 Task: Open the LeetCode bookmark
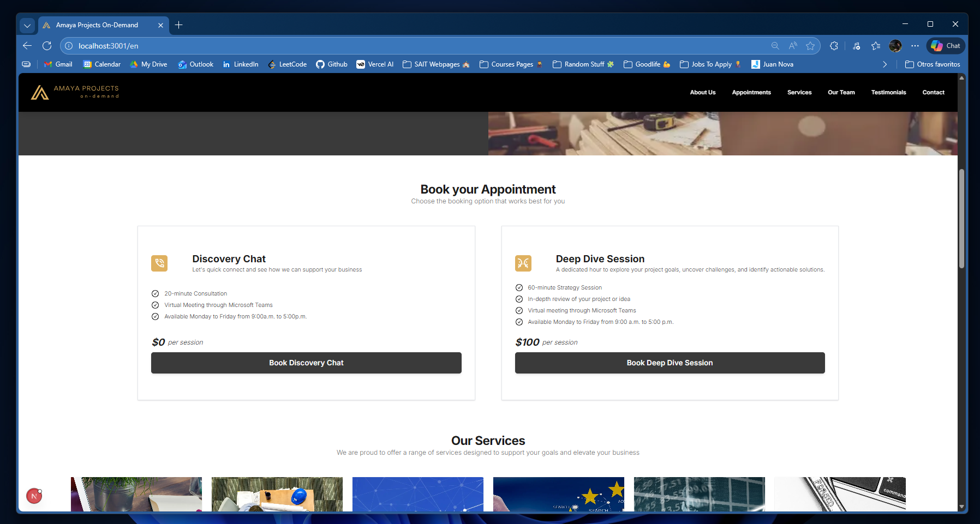tap(287, 64)
